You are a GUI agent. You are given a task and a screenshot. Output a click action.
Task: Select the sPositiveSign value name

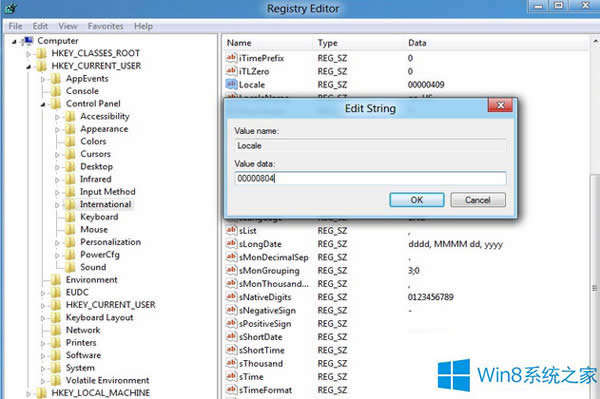click(265, 324)
